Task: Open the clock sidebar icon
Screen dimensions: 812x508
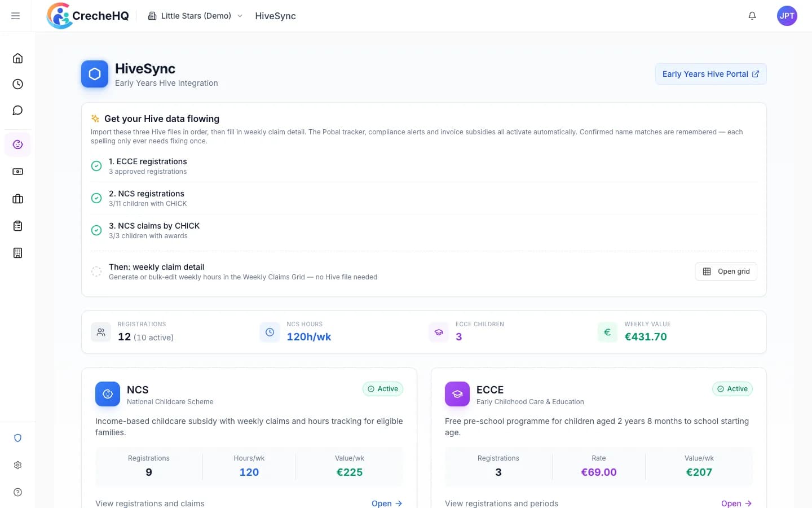Action: tap(18, 84)
